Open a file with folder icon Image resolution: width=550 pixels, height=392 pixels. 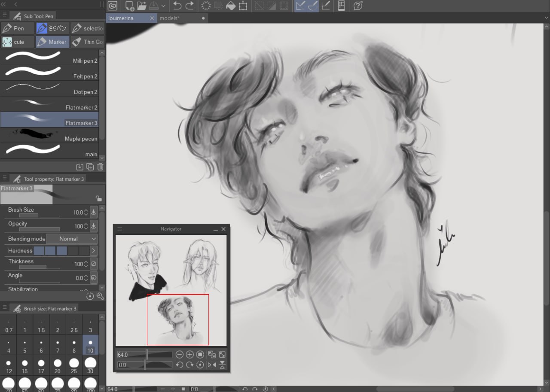[x=141, y=6]
